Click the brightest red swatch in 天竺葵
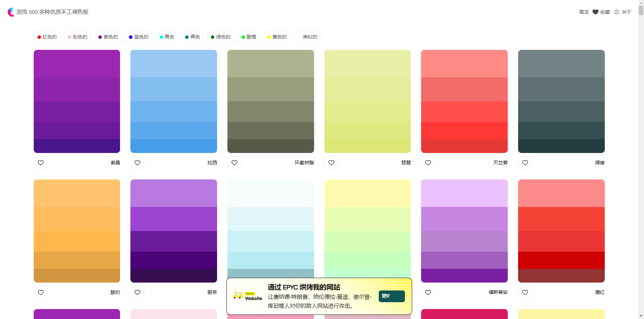The width and height of the screenshot is (644, 319). tap(464, 131)
